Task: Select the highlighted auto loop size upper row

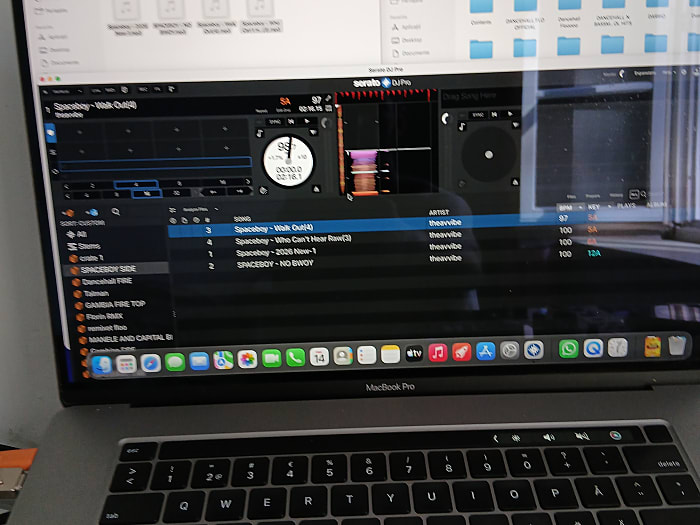Action: click(136, 184)
